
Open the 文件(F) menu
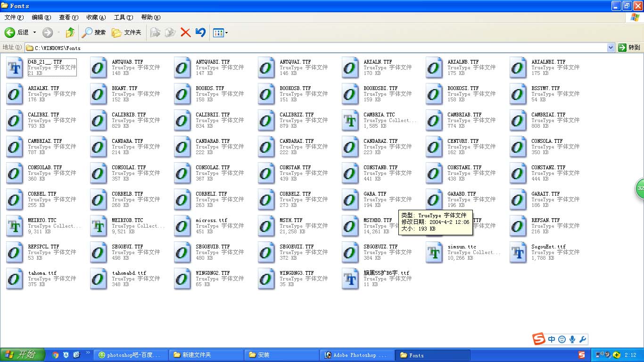(14, 17)
